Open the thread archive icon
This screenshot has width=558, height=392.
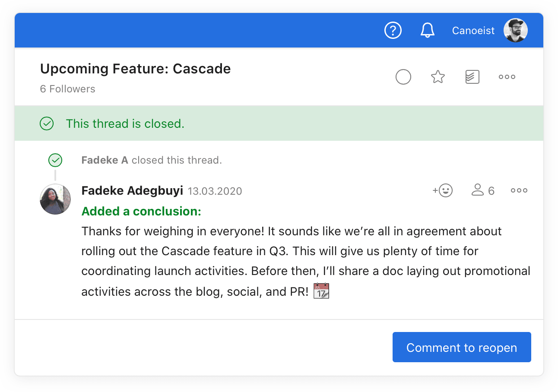tap(472, 76)
